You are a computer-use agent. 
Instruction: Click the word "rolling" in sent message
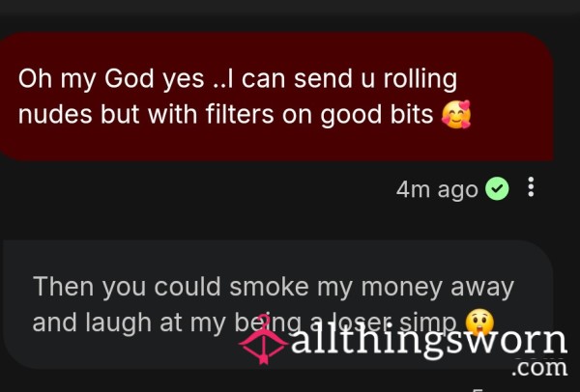pos(420,80)
